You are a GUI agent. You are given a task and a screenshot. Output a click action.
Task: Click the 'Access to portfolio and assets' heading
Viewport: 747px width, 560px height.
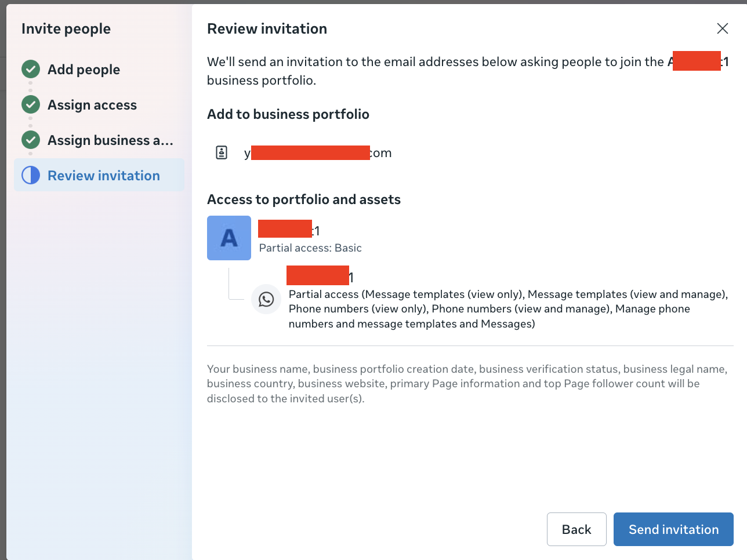[304, 199]
